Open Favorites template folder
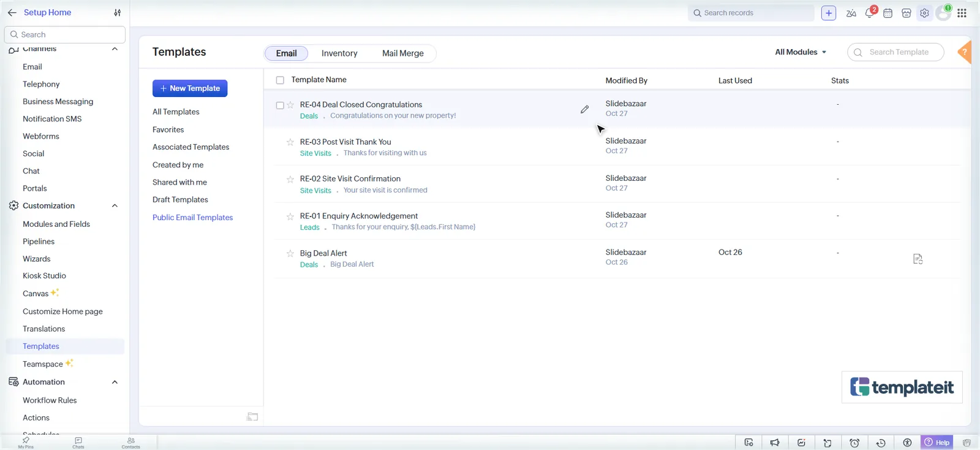Screen dimensions: 980x450 pyautogui.click(x=168, y=130)
